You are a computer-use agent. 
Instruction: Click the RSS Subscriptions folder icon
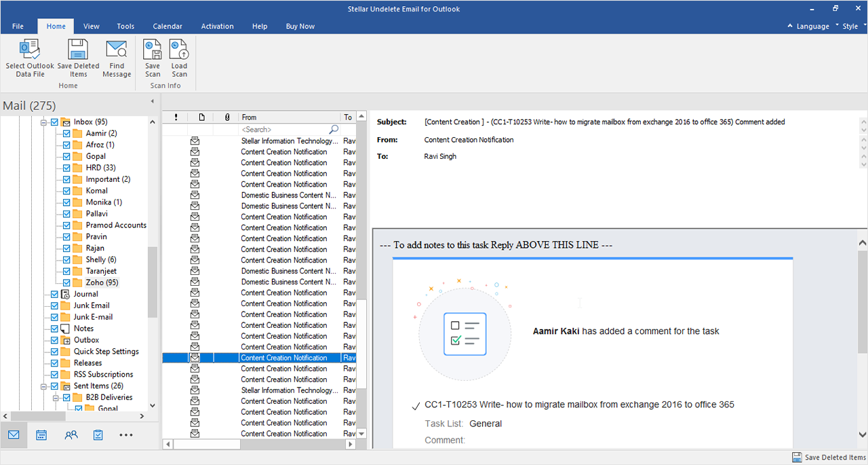pyautogui.click(x=66, y=374)
